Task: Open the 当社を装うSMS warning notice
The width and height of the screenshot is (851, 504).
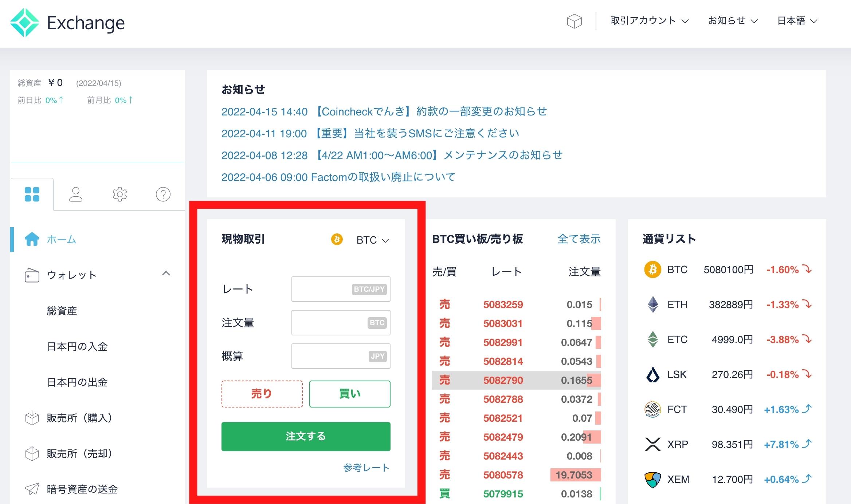Action: click(x=370, y=133)
